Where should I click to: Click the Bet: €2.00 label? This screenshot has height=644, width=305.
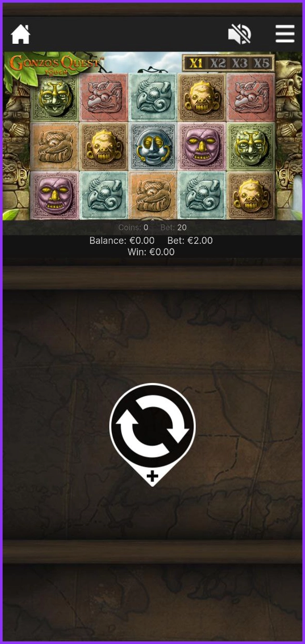tap(190, 241)
